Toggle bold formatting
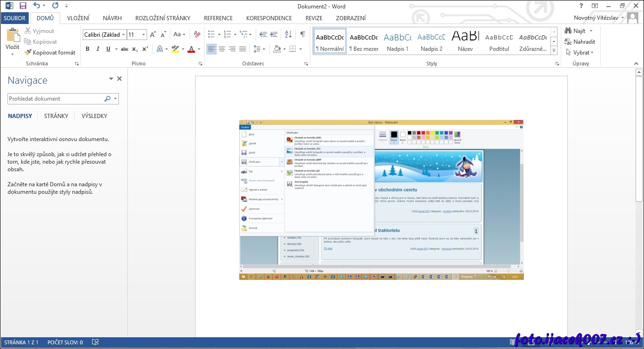The height and width of the screenshot is (349, 644). pyautogui.click(x=87, y=49)
